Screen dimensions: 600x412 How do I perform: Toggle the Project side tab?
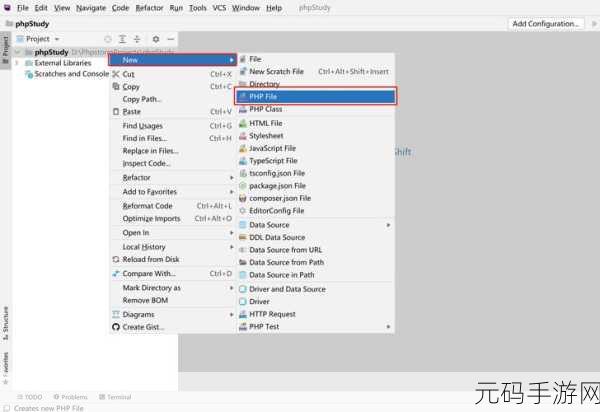tap(5, 50)
